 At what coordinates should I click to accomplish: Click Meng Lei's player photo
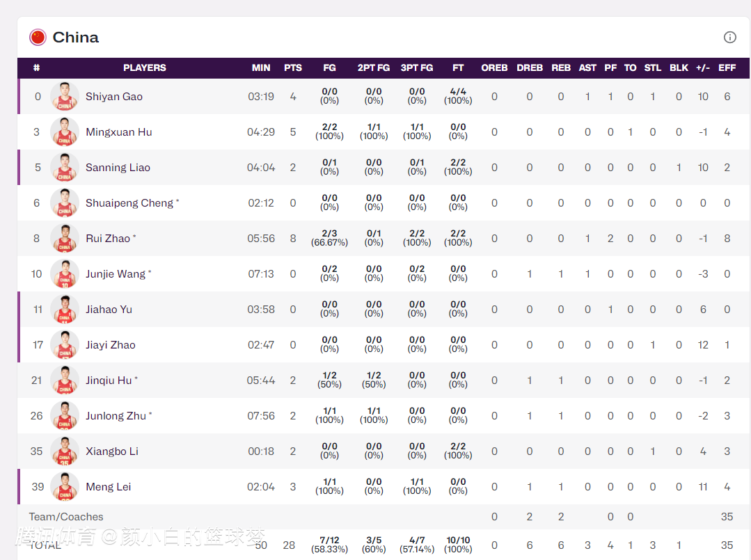(65, 487)
